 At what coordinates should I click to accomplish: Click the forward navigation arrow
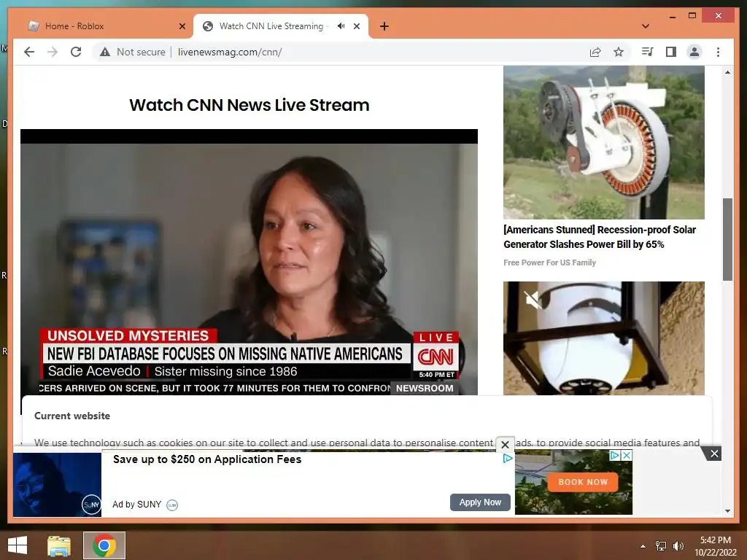click(53, 52)
